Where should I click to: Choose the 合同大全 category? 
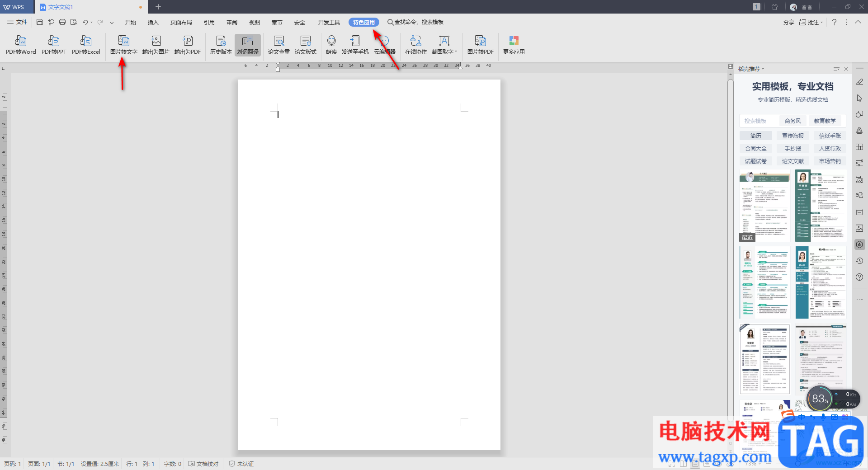click(755, 148)
